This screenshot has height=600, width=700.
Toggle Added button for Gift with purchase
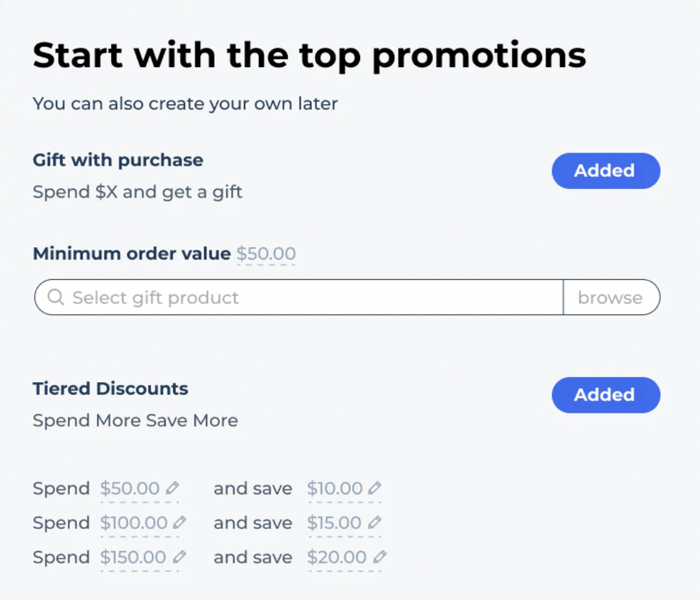point(605,171)
